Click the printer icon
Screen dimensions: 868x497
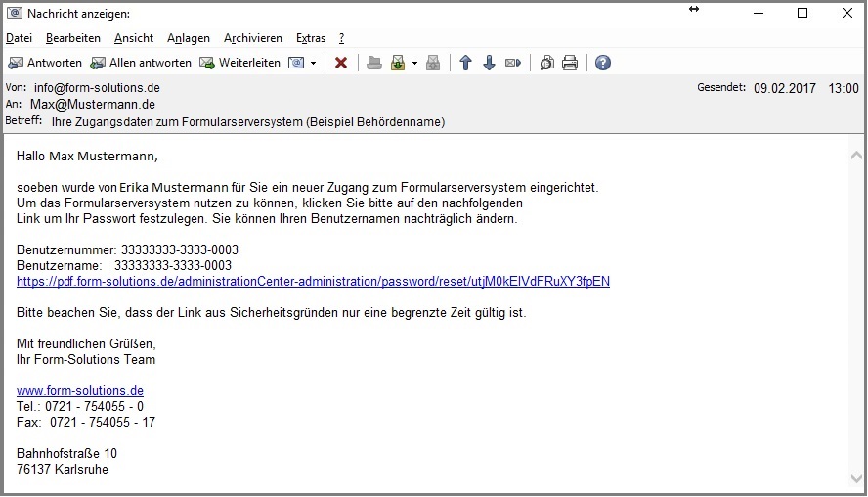570,63
